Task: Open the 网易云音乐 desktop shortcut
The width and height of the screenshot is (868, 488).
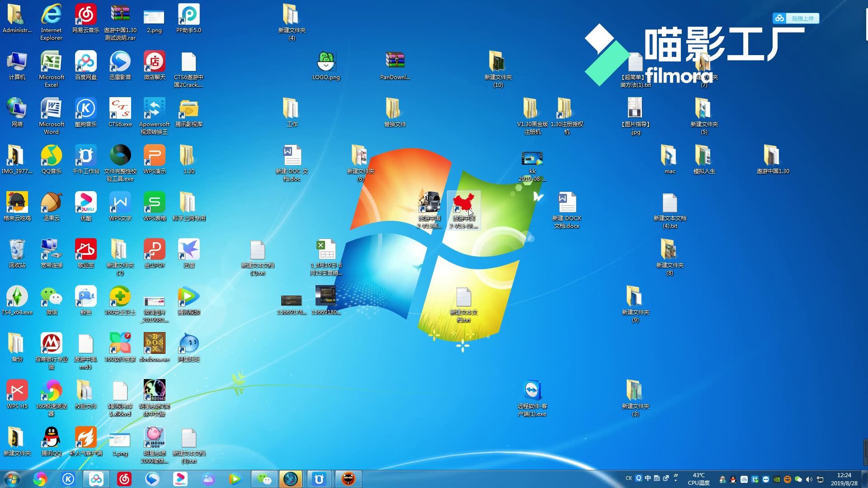Action: pos(85,19)
